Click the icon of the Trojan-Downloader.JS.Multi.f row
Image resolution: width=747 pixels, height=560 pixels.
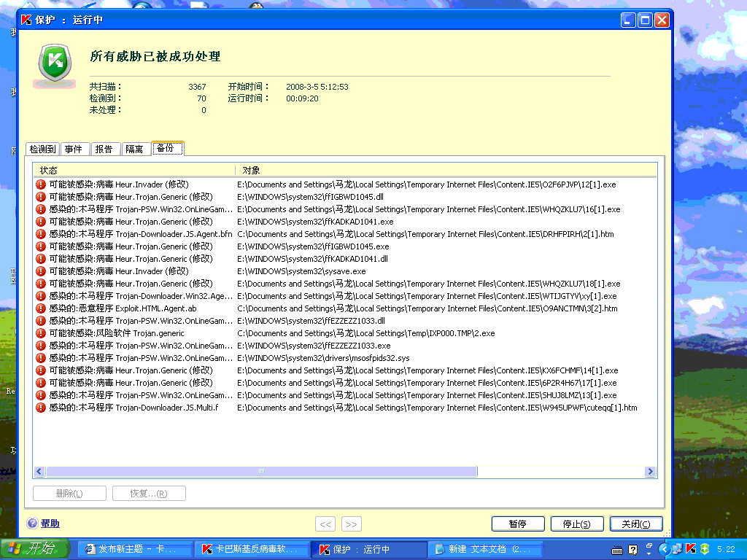click(x=41, y=407)
